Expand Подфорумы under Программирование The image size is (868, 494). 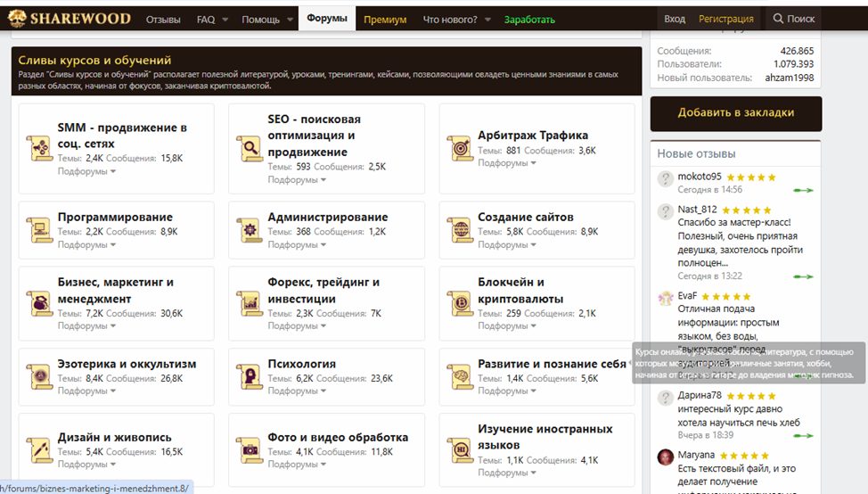(86, 245)
